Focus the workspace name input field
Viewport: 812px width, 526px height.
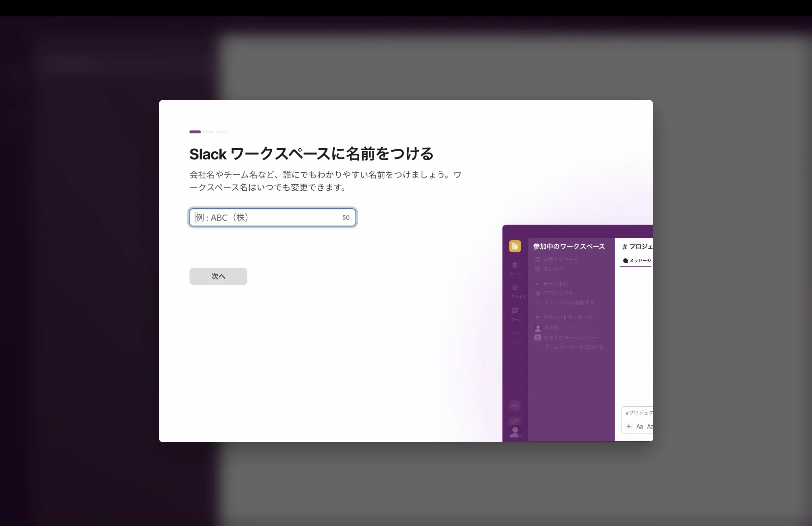pos(273,217)
